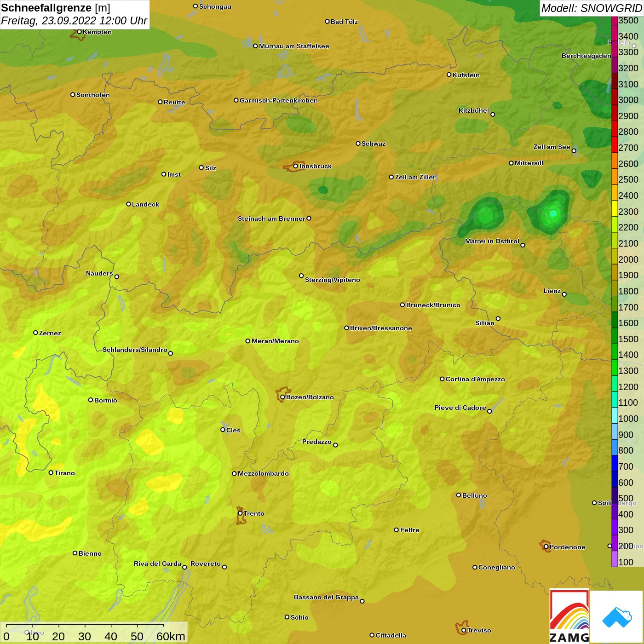Select the Pordenone marker dot

[x=546, y=547]
